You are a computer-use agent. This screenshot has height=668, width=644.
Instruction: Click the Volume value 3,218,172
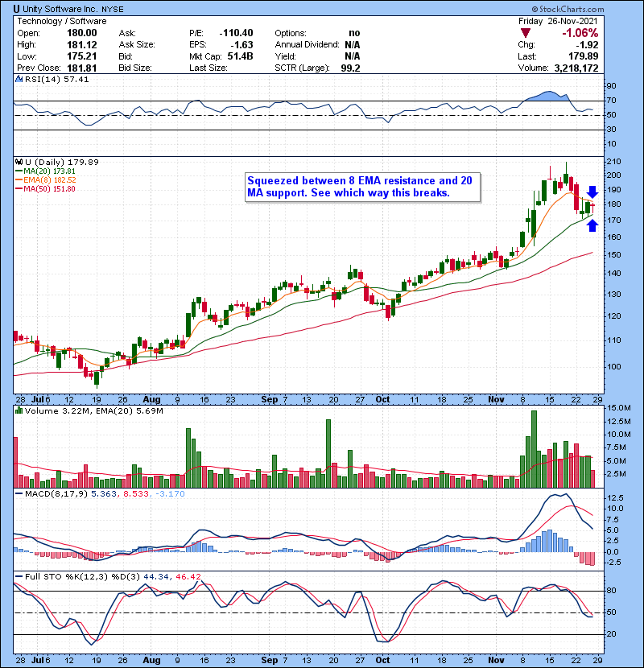tap(576, 68)
